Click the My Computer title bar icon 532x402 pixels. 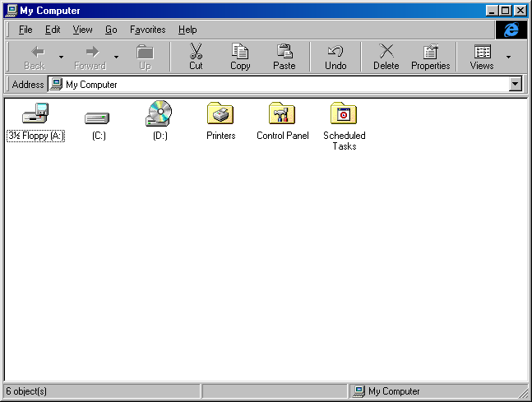[12, 11]
